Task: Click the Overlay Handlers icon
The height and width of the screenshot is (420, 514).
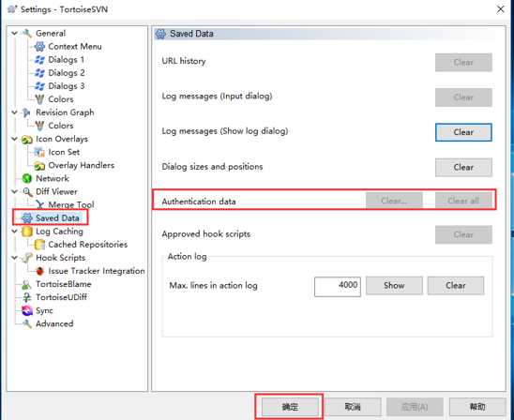Action: (39, 165)
